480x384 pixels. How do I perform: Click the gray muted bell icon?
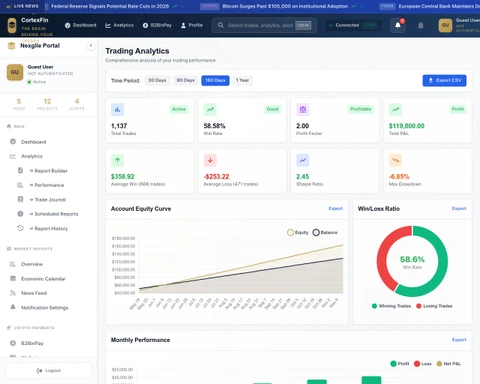pos(421,25)
